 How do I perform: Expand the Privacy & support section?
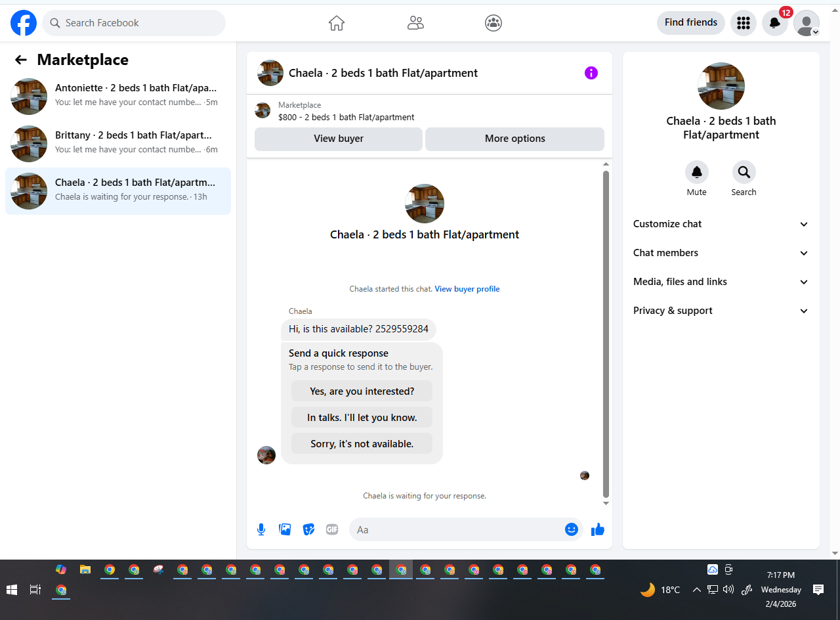(x=721, y=311)
